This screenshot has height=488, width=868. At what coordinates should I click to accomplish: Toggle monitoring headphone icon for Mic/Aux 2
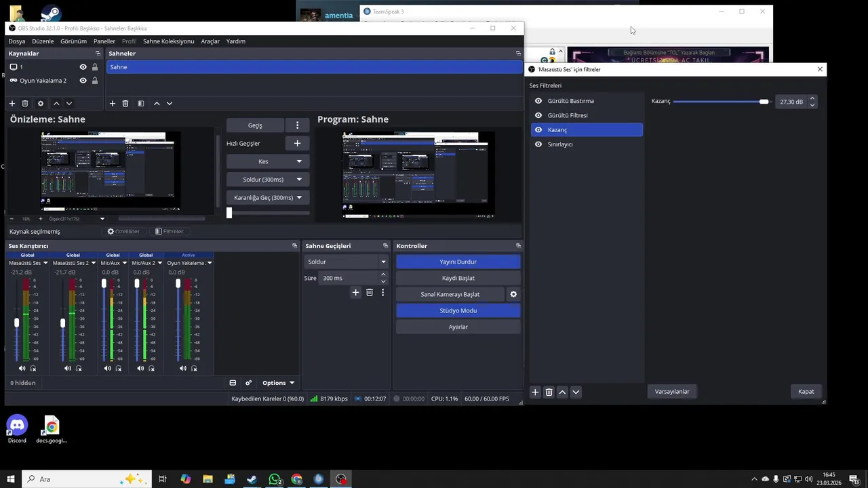(x=151, y=368)
